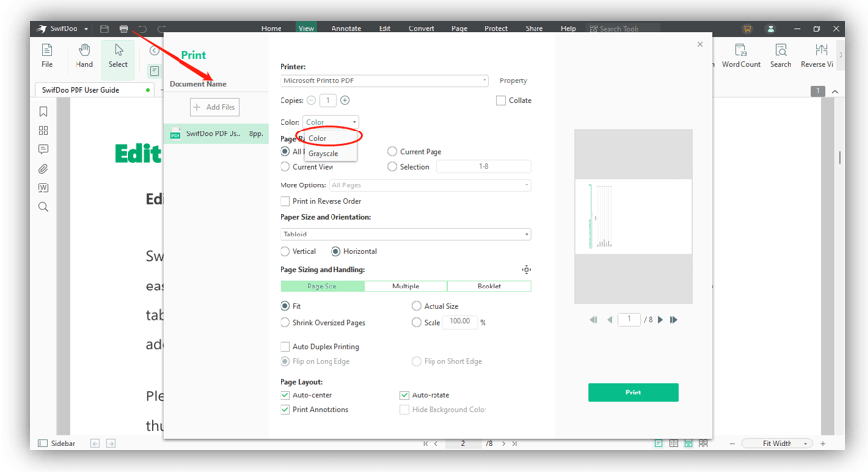Select the Selection page range option

pyautogui.click(x=392, y=166)
